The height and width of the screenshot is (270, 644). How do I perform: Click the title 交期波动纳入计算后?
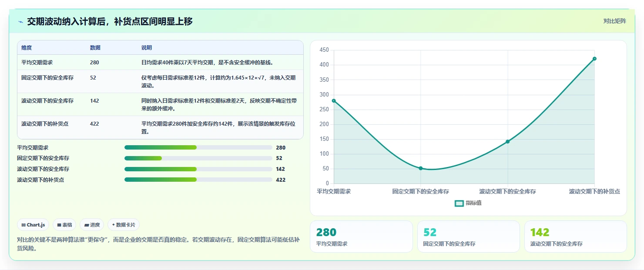pyautogui.click(x=110, y=21)
